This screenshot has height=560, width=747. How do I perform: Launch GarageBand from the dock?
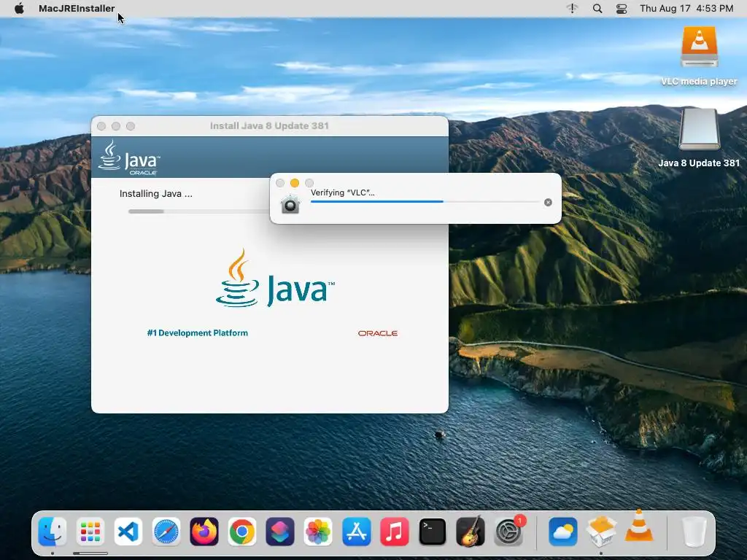[x=471, y=532]
